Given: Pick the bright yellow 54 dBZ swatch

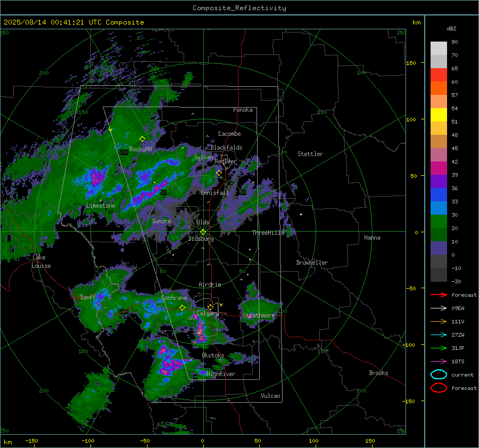Looking at the screenshot, I should pos(439,115).
